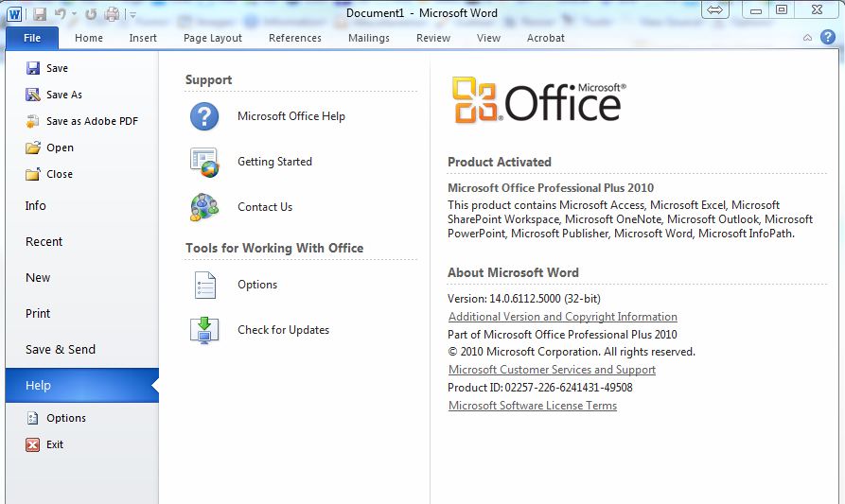Image resolution: width=845 pixels, height=504 pixels.
Task: Select the Review tab
Action: pyautogui.click(x=432, y=38)
